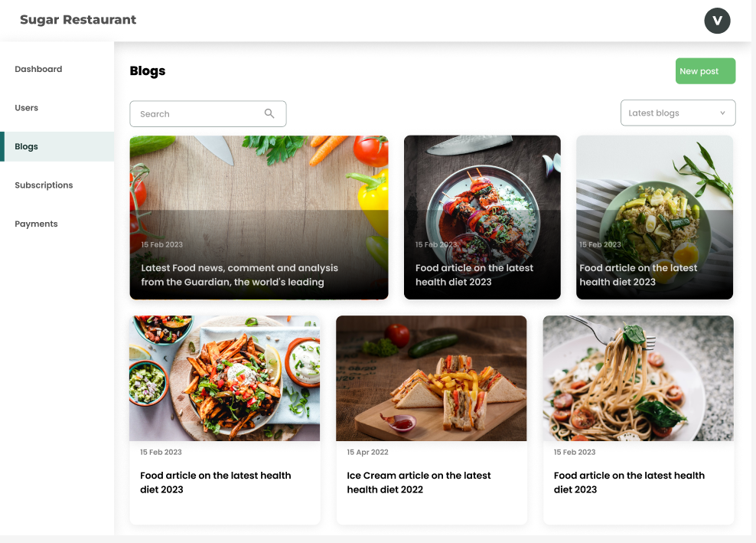This screenshot has width=756, height=543.
Task: Open Users section in sidebar
Action: coord(27,108)
